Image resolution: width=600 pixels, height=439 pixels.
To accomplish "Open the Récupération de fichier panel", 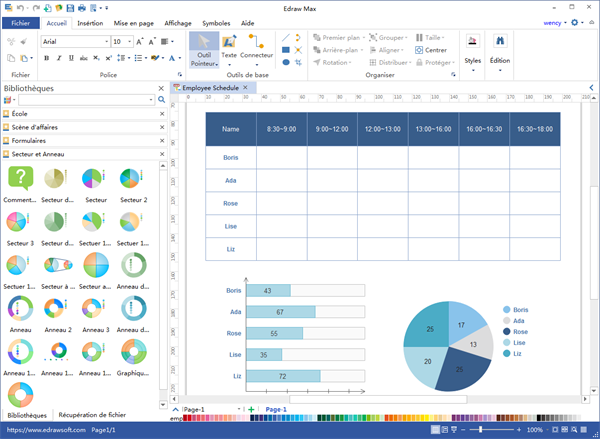I will pyautogui.click(x=92, y=413).
